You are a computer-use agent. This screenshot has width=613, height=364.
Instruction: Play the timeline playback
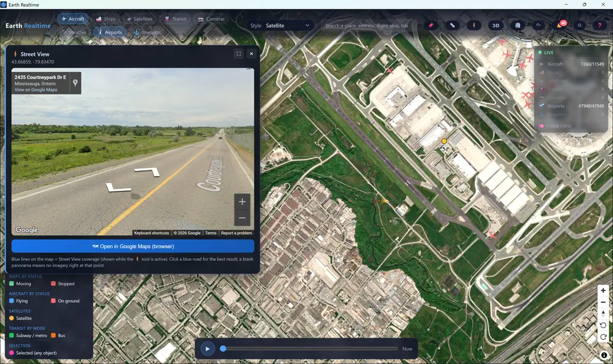207,349
